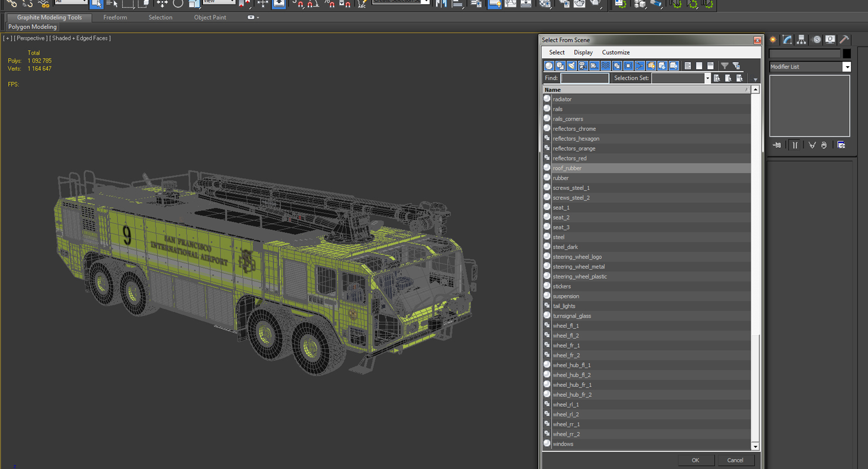Open the Motion command panel tab
Image resolution: width=868 pixels, height=469 pixels.
tap(816, 40)
